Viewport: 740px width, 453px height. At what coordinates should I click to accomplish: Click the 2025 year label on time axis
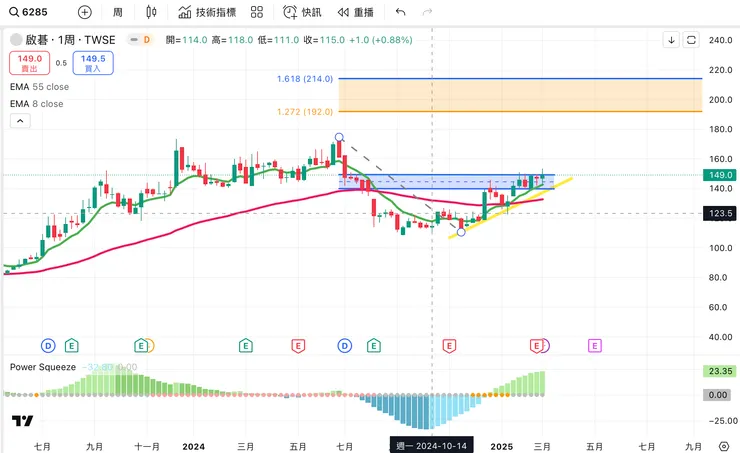502,446
